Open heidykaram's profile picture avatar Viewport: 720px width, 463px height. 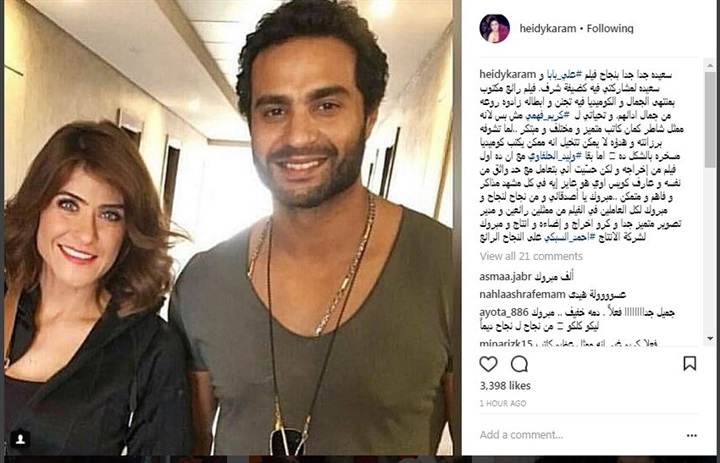coord(494,28)
